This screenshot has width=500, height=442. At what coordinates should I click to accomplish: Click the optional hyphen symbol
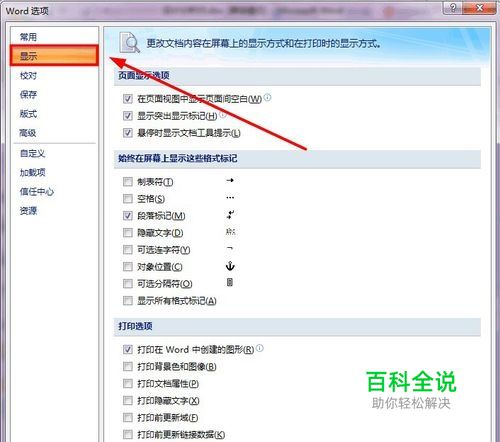pos(230,248)
